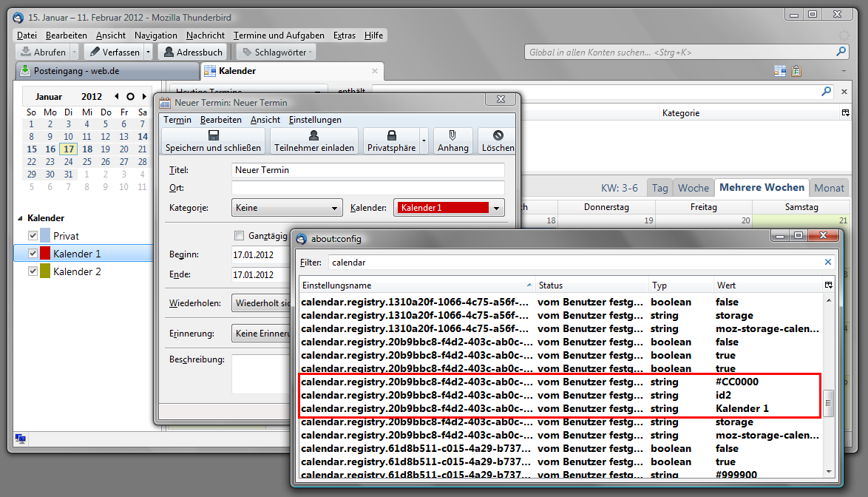Image resolution: width=868 pixels, height=497 pixels.
Task: Click the status bar network icon
Action: pos(21,439)
